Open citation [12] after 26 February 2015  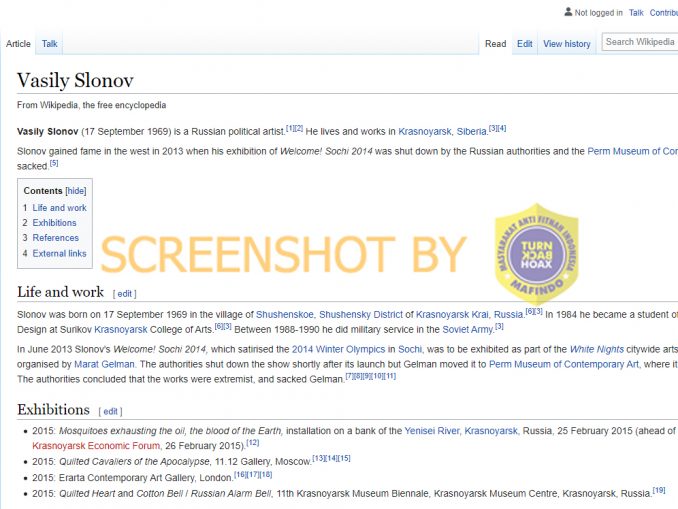tap(253, 443)
